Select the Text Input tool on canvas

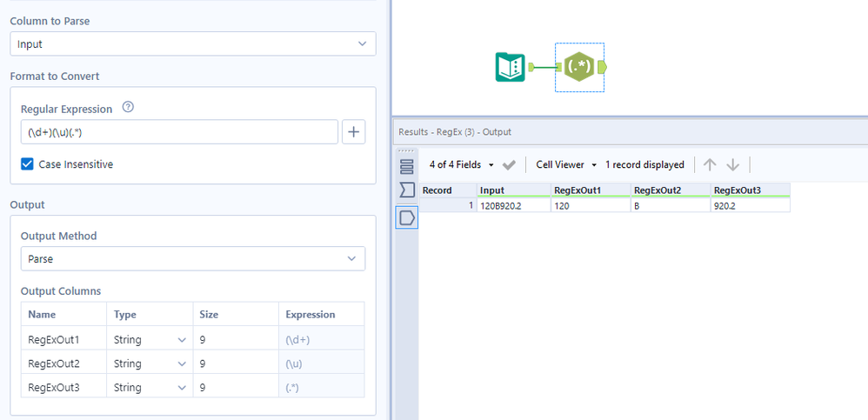510,68
